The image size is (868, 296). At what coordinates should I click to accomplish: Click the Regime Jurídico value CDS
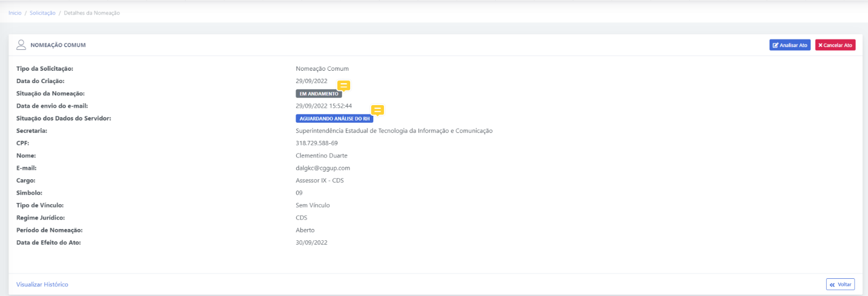[301, 217]
